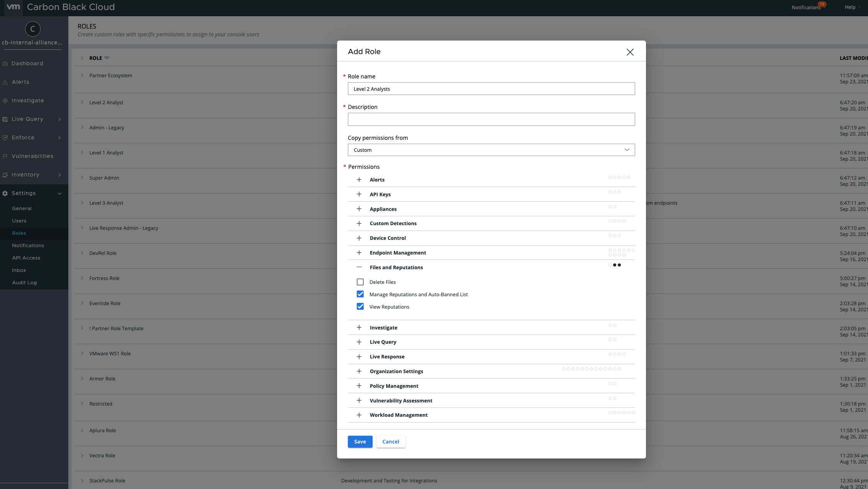Click the Investigate sidebar icon
This screenshot has height=489, width=868.
click(5, 101)
